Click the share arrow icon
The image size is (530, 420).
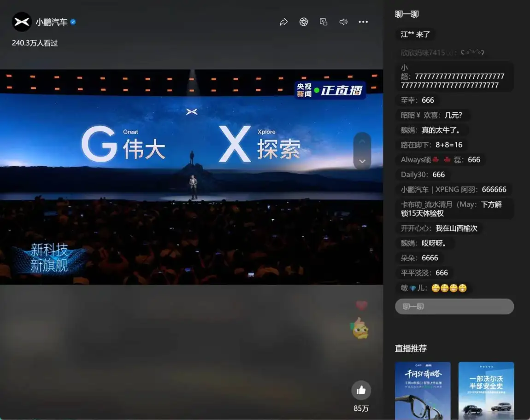click(284, 22)
